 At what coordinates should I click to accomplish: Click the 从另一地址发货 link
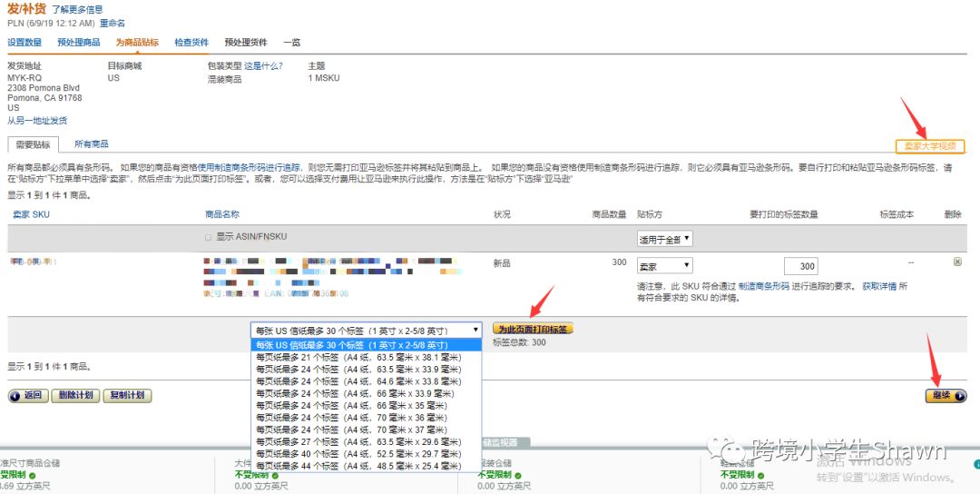pyautogui.click(x=37, y=121)
